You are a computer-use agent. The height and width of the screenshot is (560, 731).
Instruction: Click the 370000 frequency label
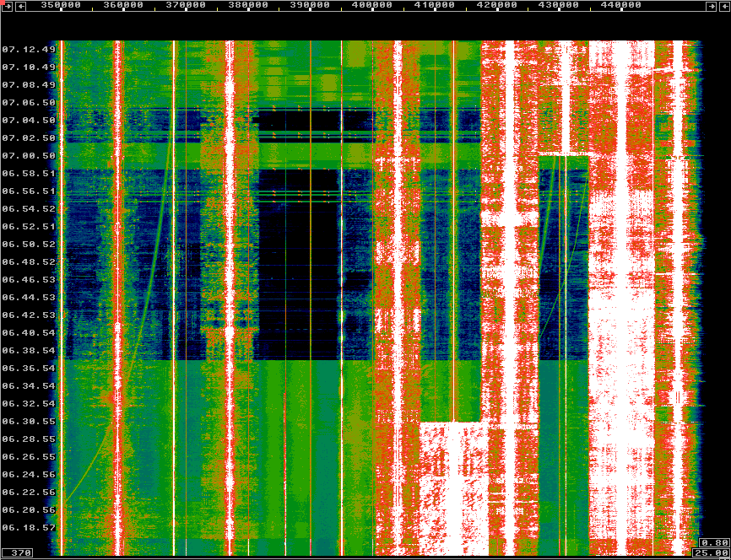(186, 5)
